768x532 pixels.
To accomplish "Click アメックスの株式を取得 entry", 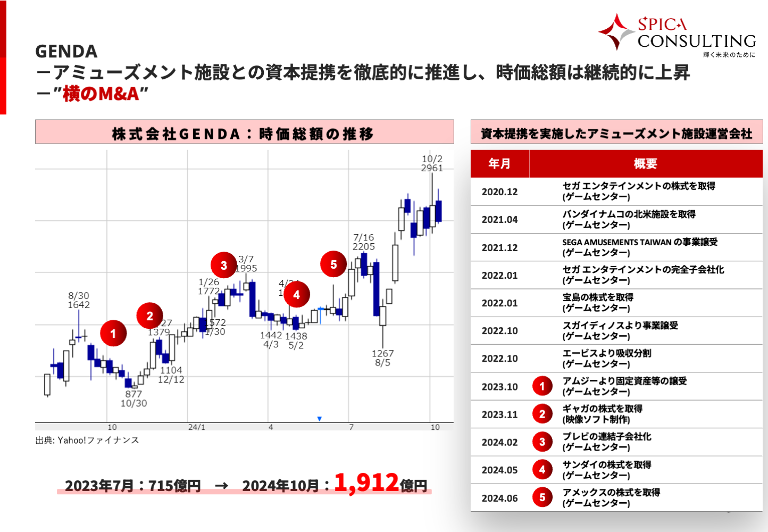I will (611, 492).
